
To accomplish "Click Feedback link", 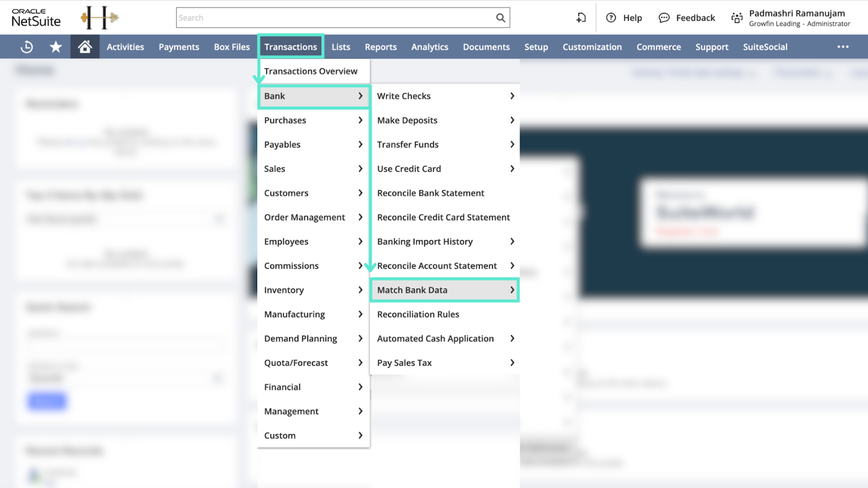I will coord(695,18).
